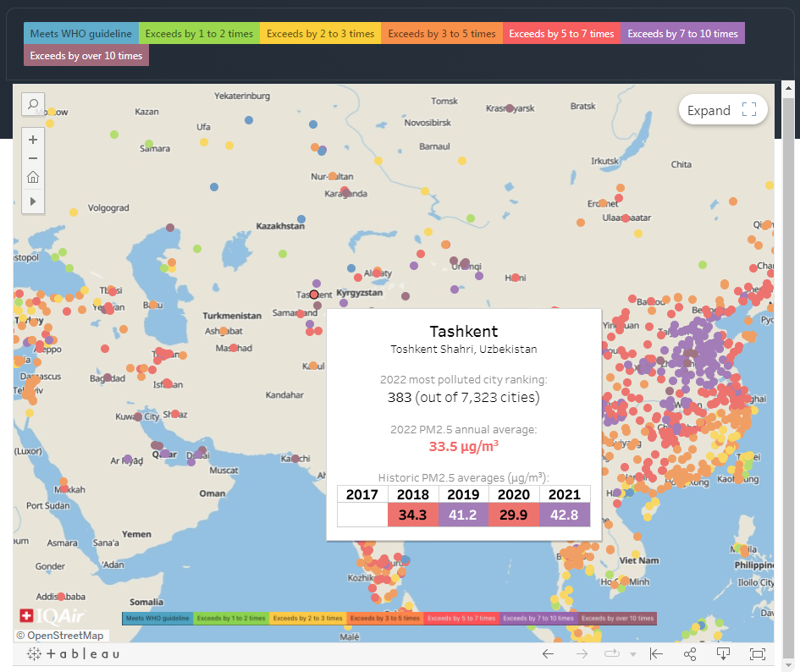
Task: Filter by 'Exceeds by 7 to 10 times'
Action: (682, 34)
